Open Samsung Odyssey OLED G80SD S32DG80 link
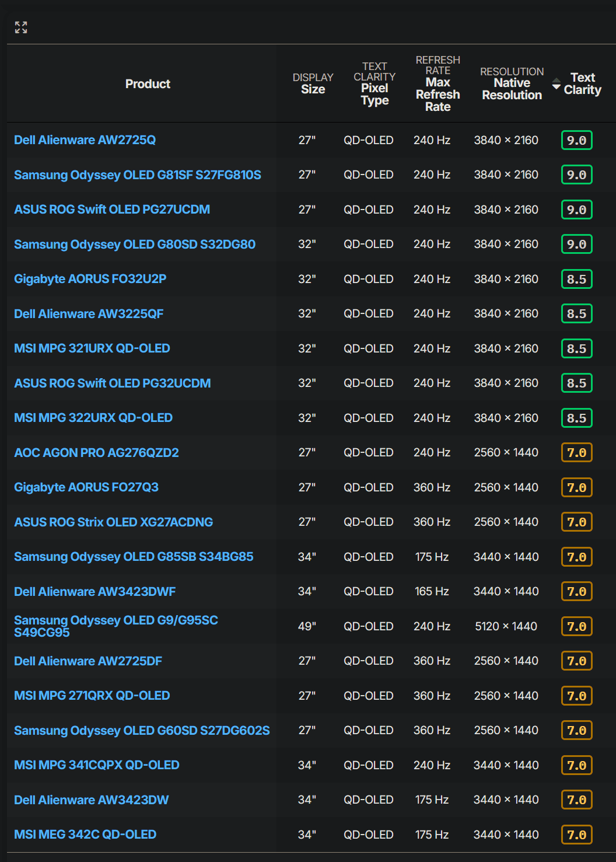616x862 pixels. pos(135,245)
